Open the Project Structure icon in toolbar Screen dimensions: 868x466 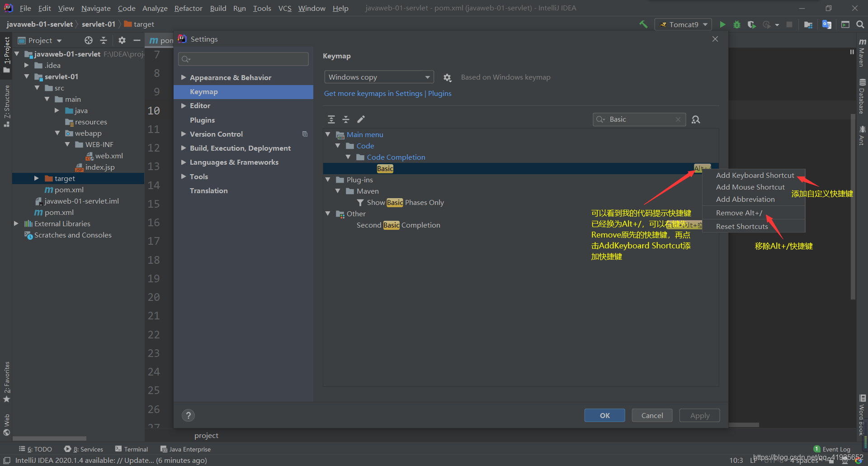pos(808,24)
